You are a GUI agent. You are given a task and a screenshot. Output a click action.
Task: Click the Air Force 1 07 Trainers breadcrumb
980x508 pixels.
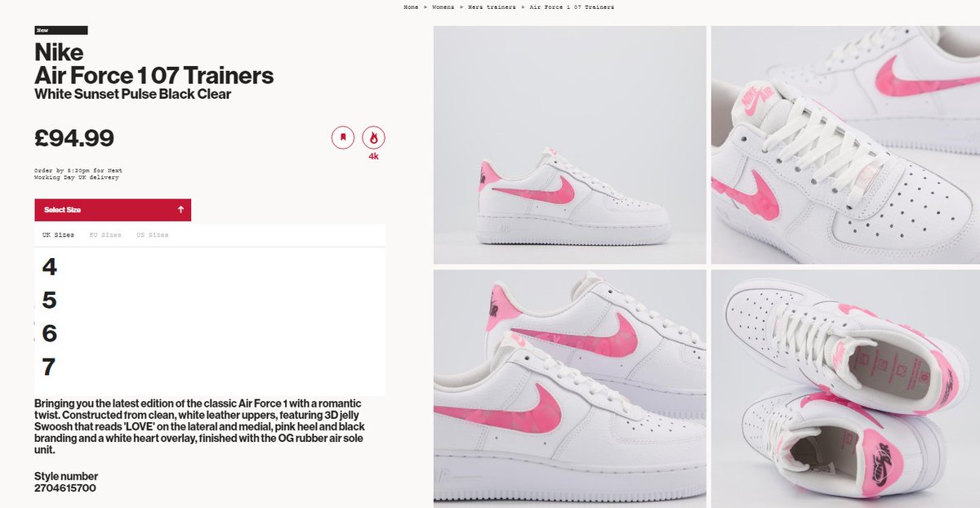pos(572,7)
